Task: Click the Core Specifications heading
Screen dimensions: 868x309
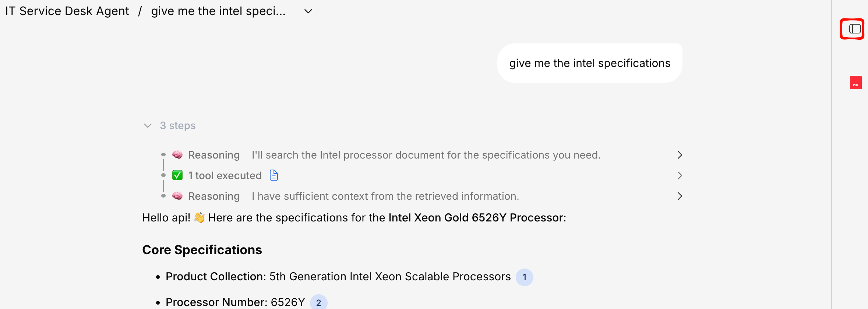Action: coord(202,250)
